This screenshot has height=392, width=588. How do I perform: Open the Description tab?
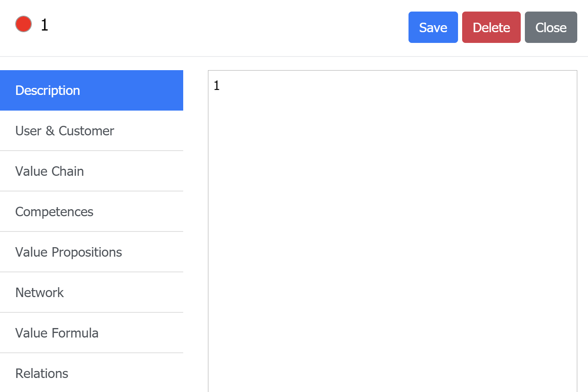point(92,90)
